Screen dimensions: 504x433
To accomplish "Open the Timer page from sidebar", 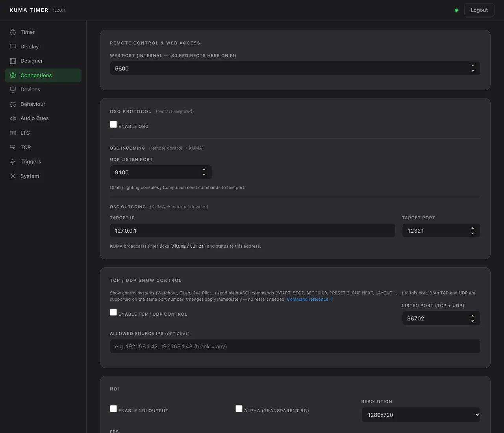I will (x=43, y=32).
